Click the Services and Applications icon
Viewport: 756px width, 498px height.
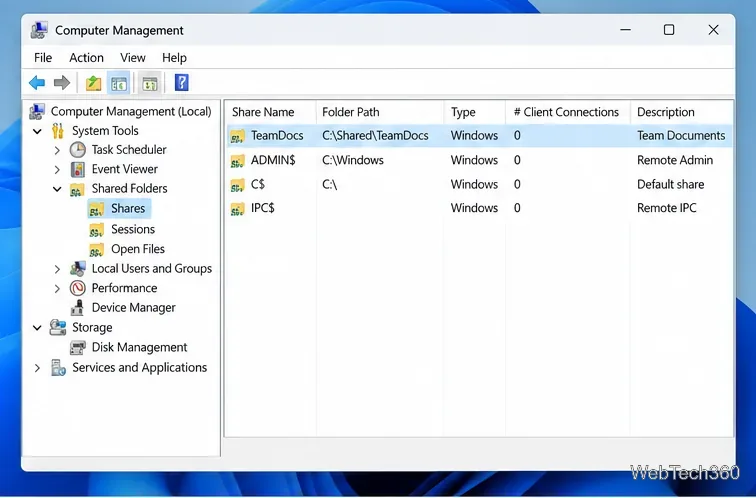pyautogui.click(x=58, y=367)
